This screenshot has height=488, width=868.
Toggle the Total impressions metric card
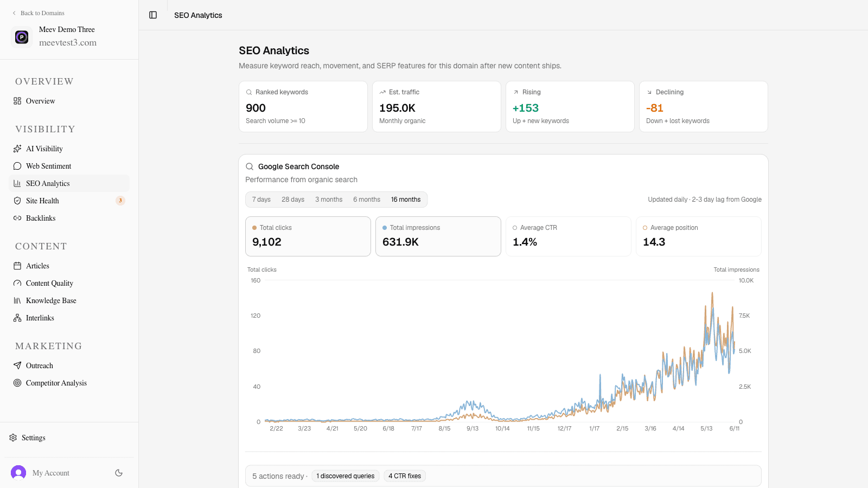point(438,236)
